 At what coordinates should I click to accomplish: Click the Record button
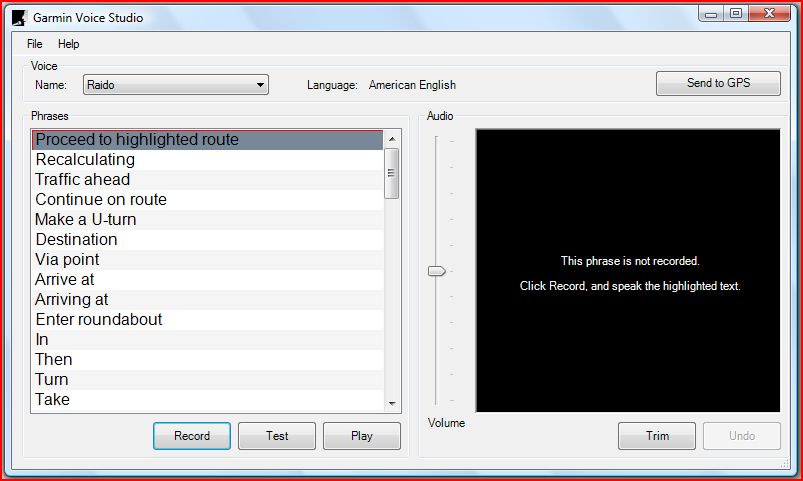point(192,436)
